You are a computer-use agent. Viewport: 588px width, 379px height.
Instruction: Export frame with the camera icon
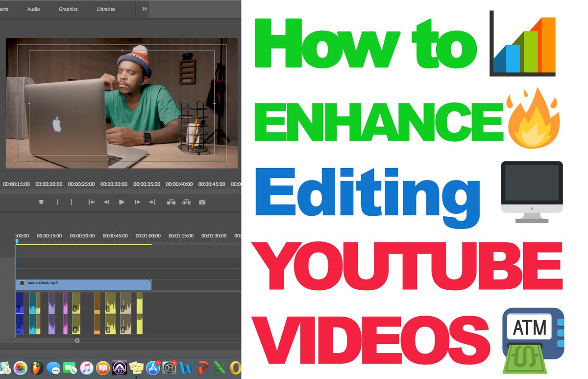click(202, 202)
